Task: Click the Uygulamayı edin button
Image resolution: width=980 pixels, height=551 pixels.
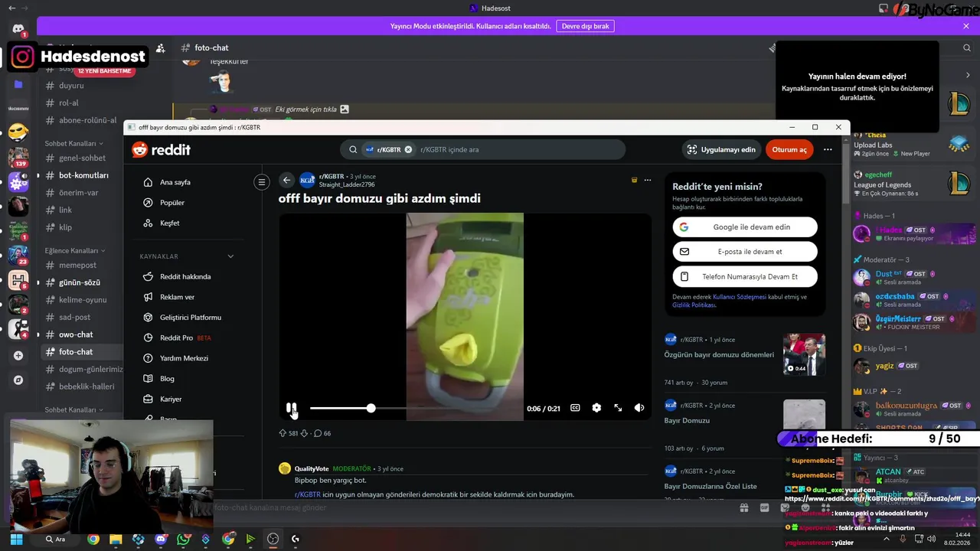Action: 721,149
